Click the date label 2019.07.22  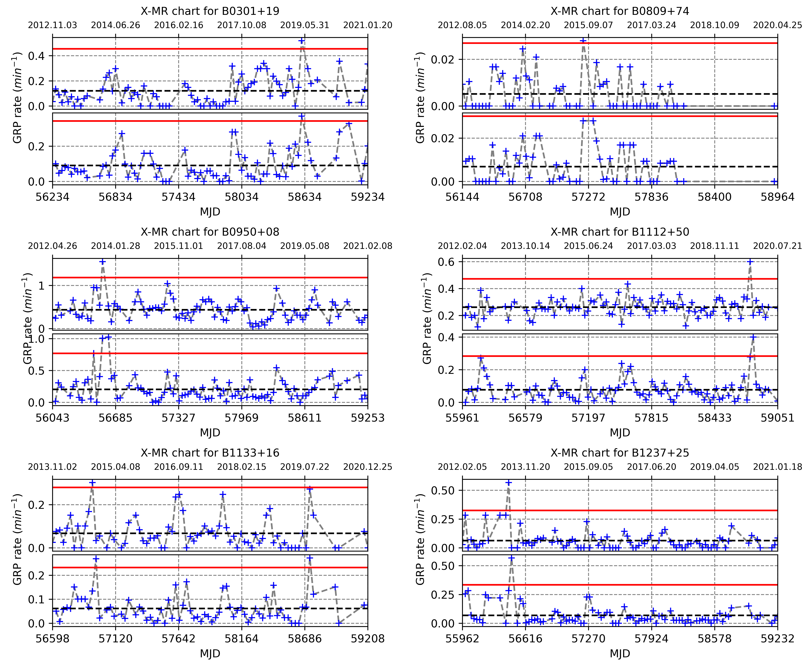[305, 467]
